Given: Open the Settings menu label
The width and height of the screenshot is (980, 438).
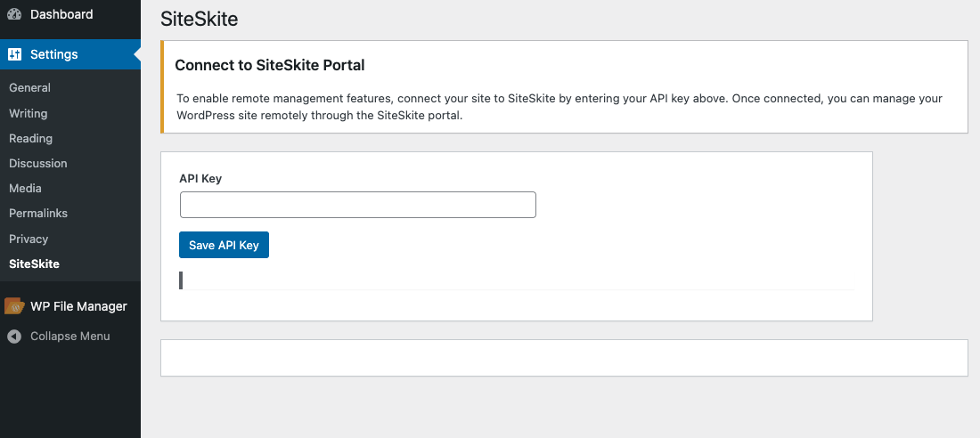Looking at the screenshot, I should tap(54, 54).
